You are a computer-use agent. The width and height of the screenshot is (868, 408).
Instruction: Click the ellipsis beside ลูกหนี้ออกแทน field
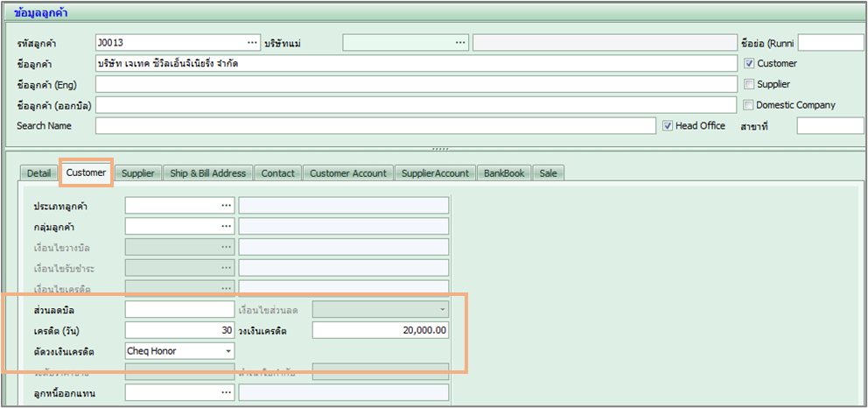point(227,391)
